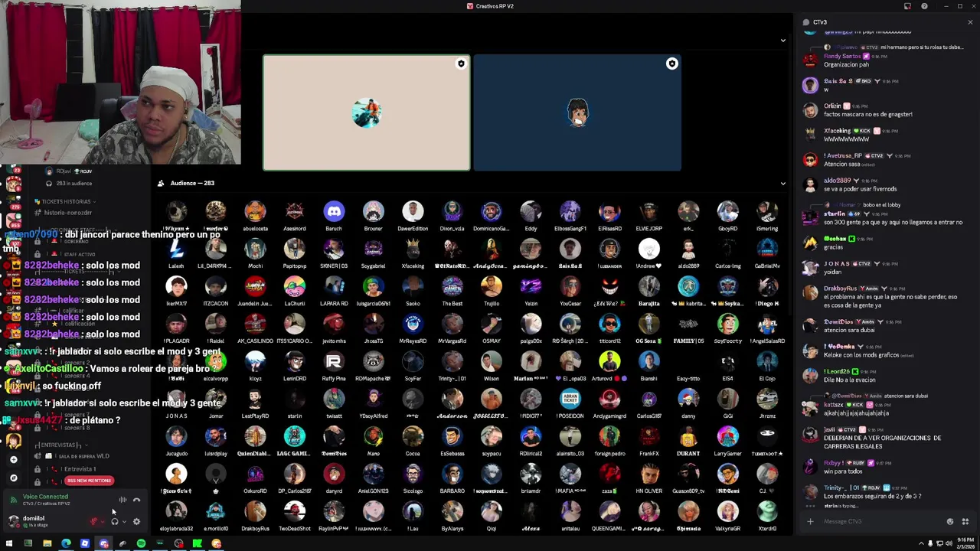The height and width of the screenshot is (551, 980).
Task: Close the CTV3 chat panel
Action: click(970, 22)
